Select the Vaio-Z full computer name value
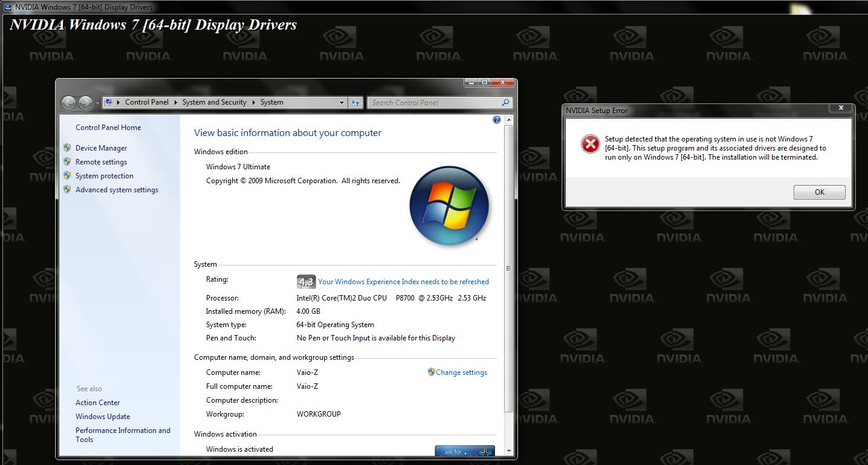The height and width of the screenshot is (465, 868). (x=307, y=386)
